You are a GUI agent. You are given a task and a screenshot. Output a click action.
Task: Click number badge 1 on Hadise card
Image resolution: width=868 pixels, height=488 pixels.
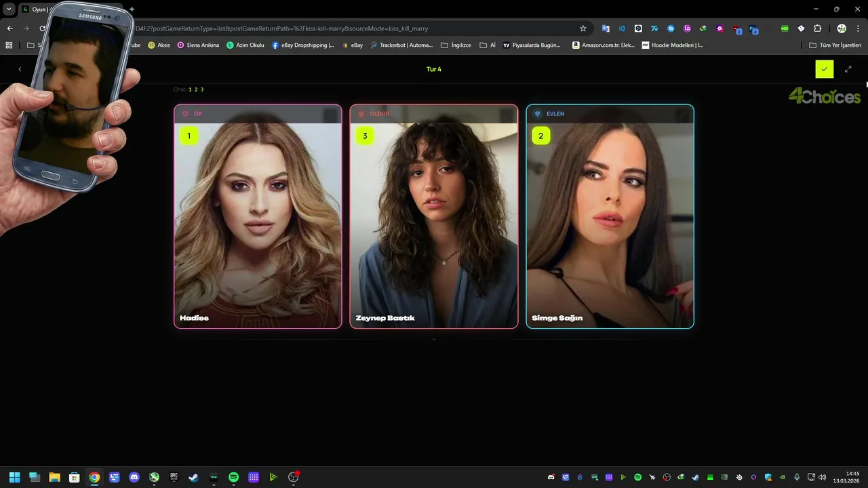tap(189, 136)
